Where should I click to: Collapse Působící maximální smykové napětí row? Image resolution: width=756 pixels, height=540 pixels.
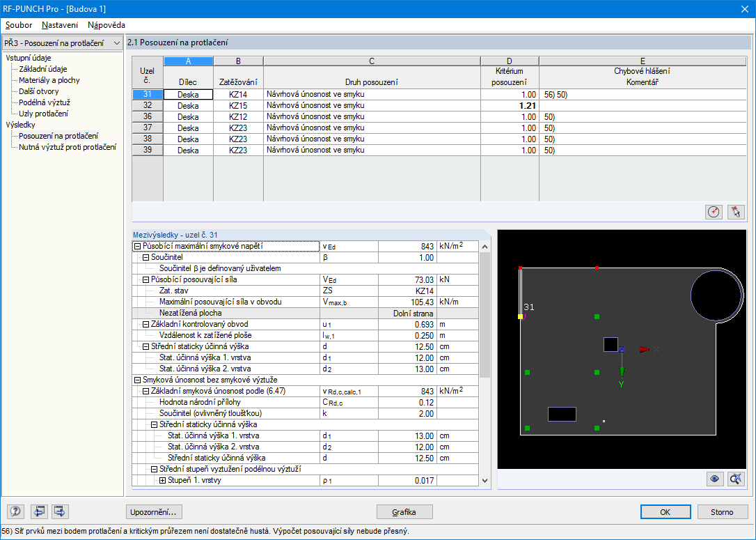coord(137,246)
